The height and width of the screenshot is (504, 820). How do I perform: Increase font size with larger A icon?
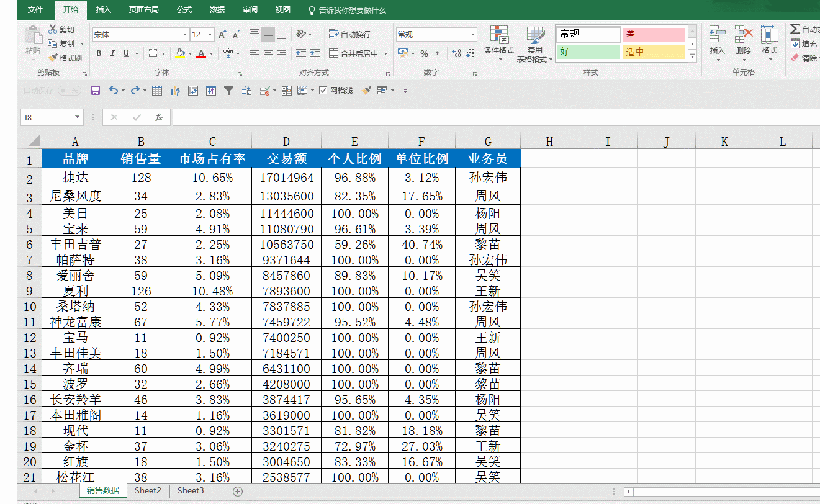(222, 35)
